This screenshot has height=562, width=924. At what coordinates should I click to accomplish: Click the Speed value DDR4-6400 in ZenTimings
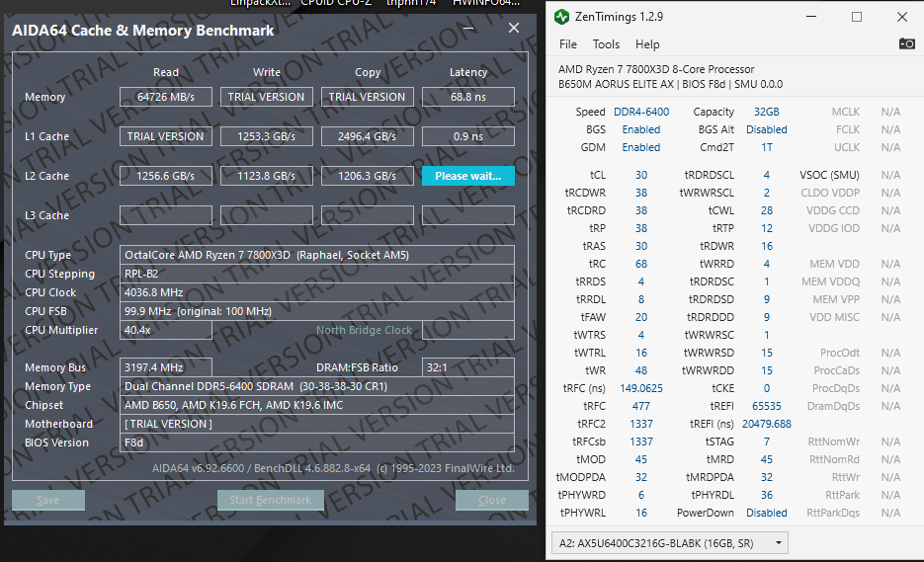coord(641,112)
